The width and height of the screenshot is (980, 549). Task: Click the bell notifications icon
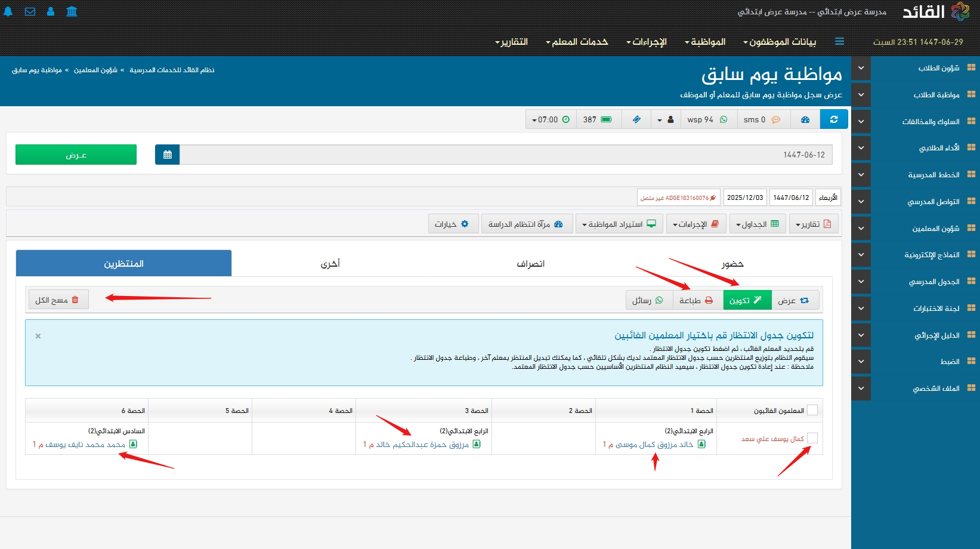(8, 11)
